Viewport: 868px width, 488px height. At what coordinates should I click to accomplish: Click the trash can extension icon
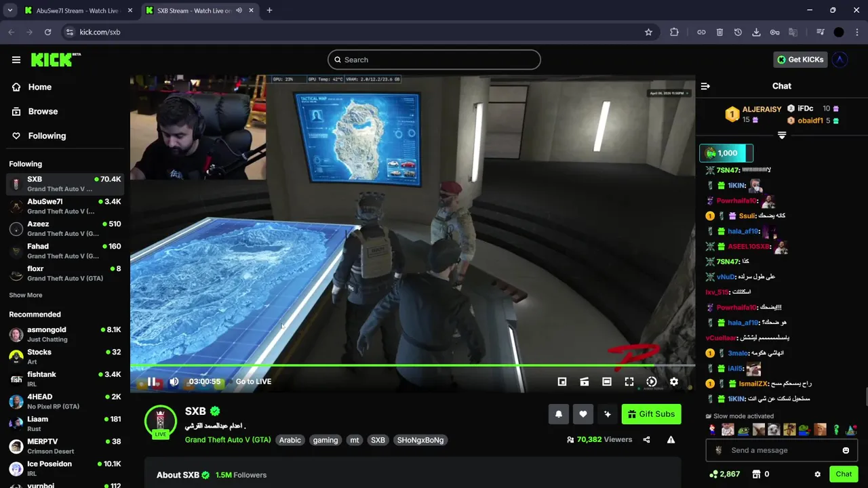[x=719, y=32]
